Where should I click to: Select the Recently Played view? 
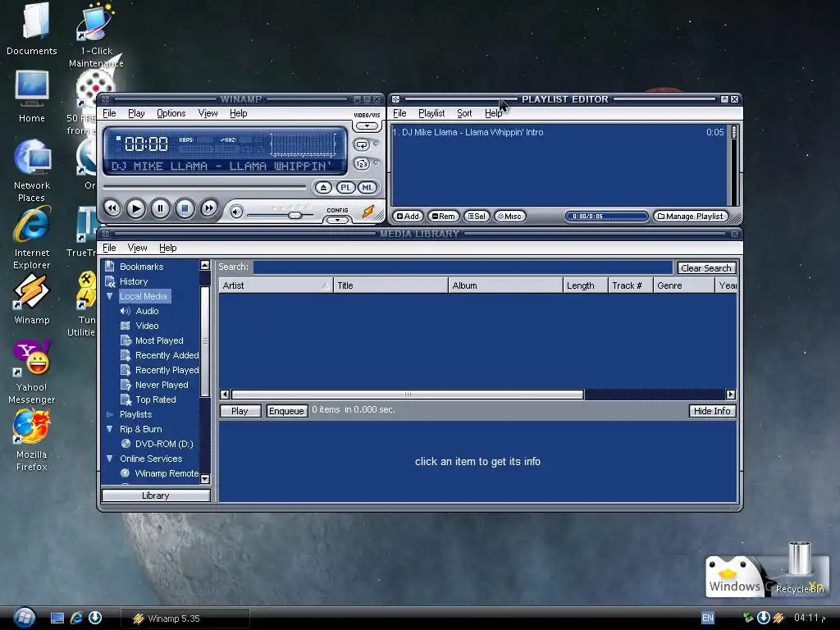167,370
